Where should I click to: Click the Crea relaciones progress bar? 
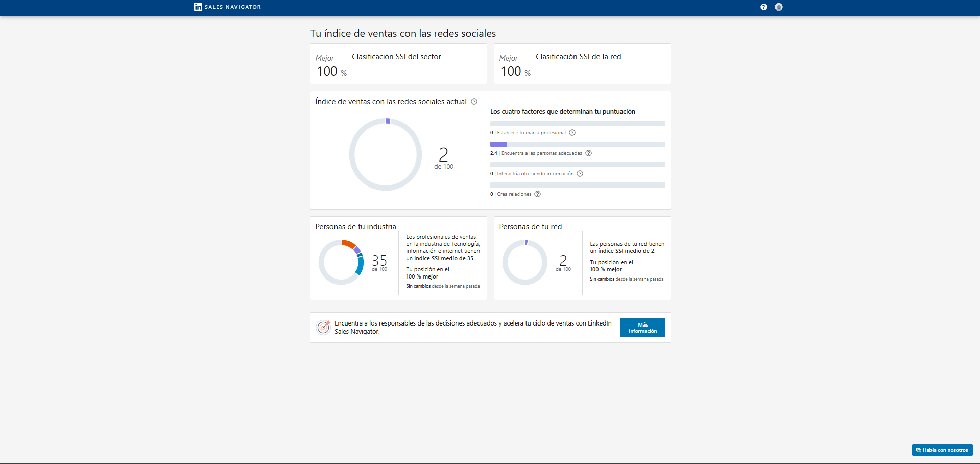click(578, 185)
